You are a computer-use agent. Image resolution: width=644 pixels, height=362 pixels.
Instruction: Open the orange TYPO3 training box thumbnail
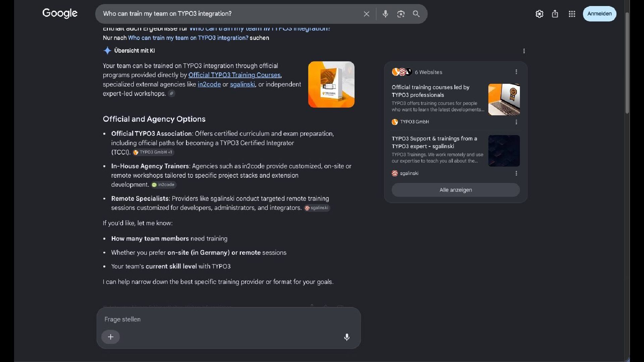tap(331, 84)
